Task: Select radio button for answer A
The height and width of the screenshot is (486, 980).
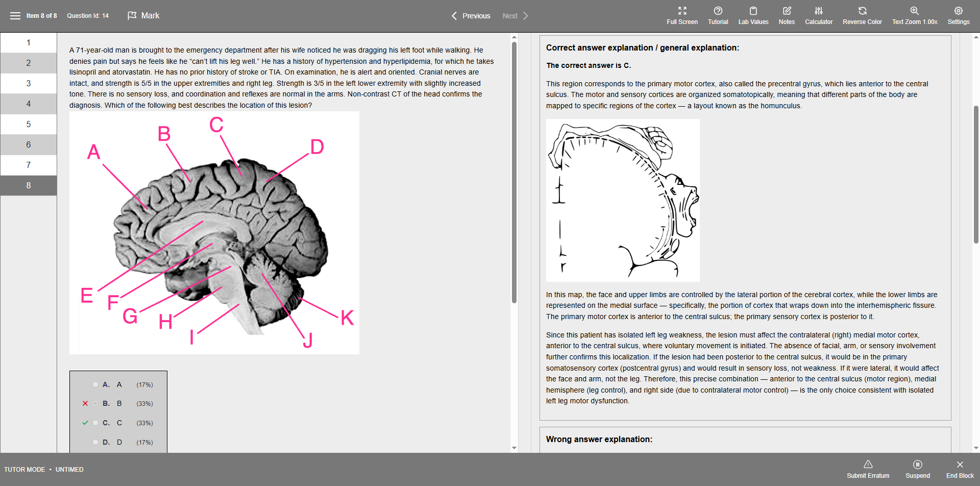Action: (x=95, y=384)
